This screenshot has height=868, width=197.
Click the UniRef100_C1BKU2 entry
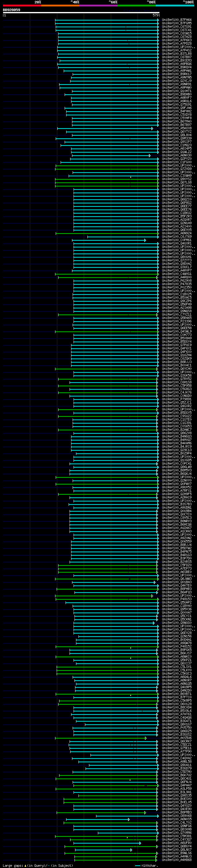[177, 213]
